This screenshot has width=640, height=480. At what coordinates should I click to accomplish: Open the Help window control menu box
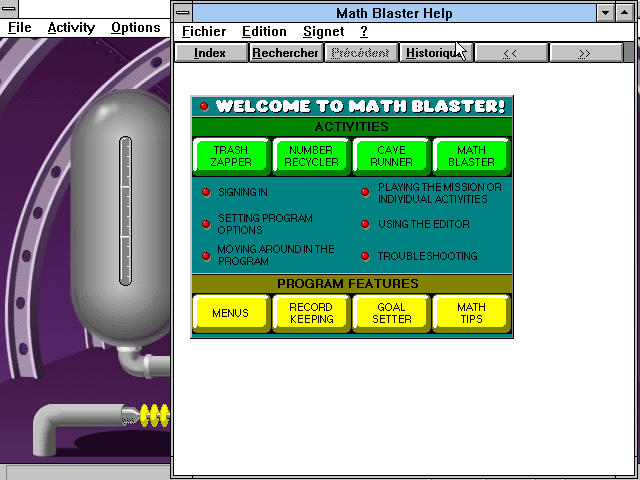(182, 13)
